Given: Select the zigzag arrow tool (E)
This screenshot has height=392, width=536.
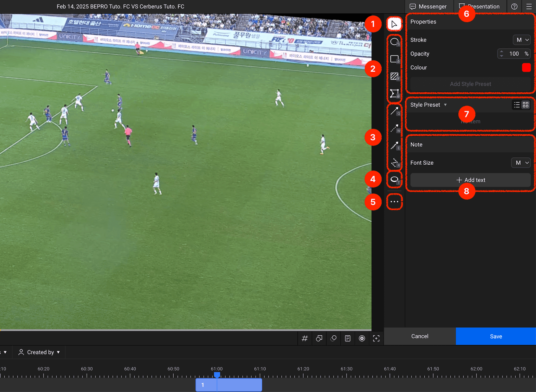Looking at the screenshot, I should (394, 146).
